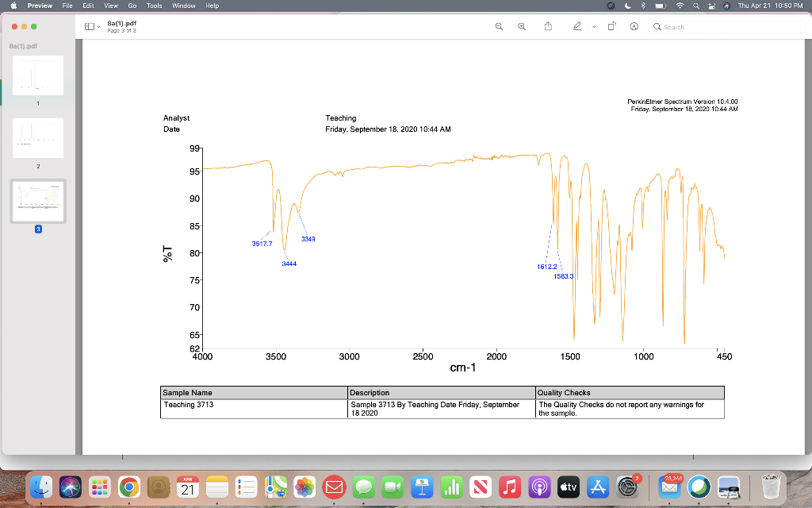The image size is (812, 508).
Task: Select page 2 thumbnail in sidebar
Action: [38, 138]
